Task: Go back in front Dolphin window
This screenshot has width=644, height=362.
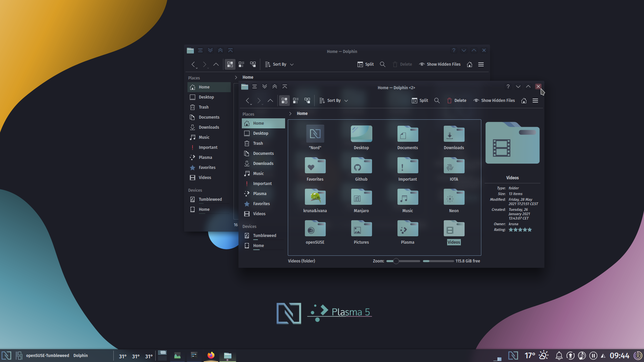Action: tap(248, 101)
